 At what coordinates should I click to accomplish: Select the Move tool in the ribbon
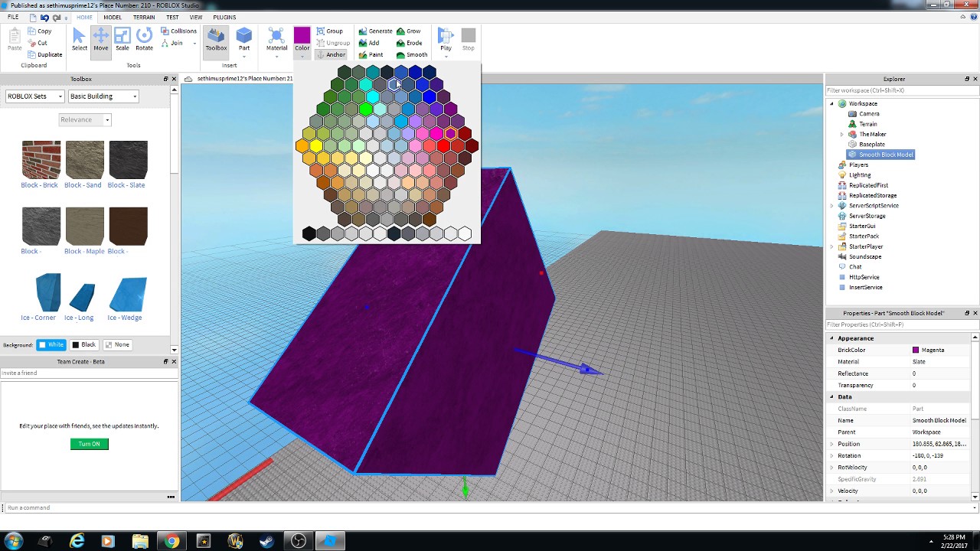tap(100, 40)
